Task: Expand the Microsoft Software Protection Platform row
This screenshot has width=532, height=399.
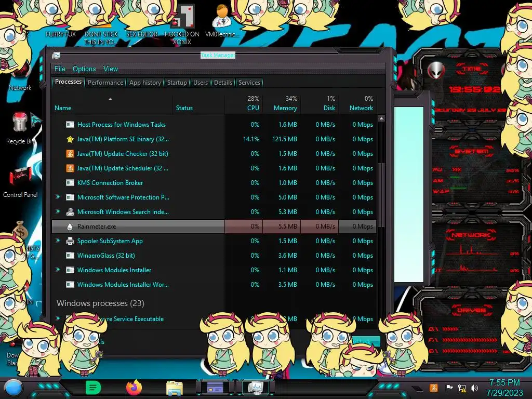Action: pos(58,197)
